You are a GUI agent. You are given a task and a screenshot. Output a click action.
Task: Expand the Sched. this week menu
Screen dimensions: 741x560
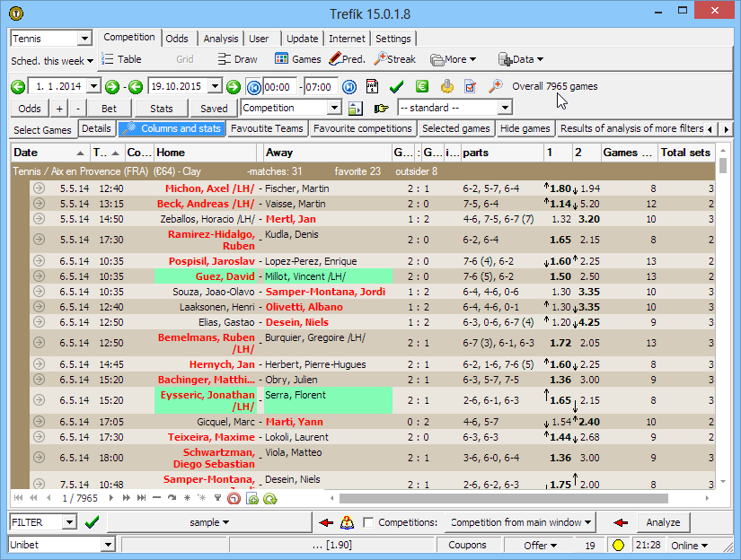point(52,61)
